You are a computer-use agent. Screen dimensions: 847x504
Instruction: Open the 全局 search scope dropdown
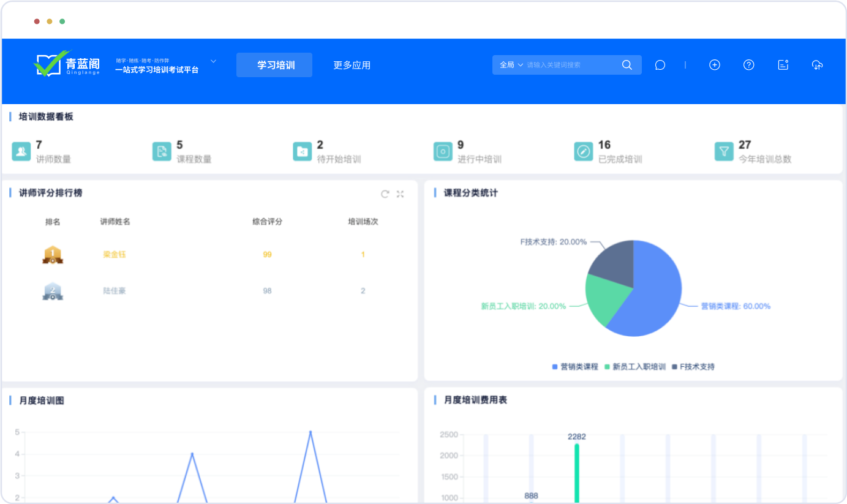[511, 65]
